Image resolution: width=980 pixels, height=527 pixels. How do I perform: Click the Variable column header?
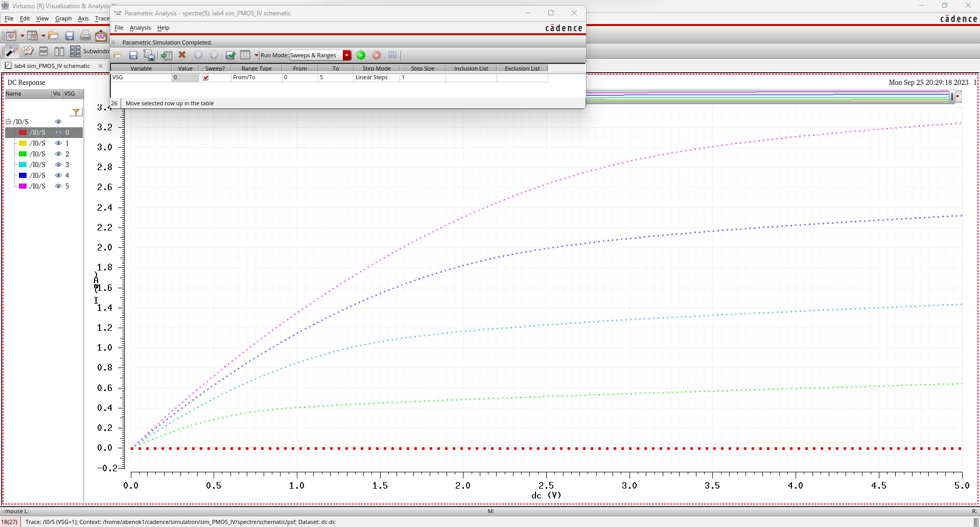tap(141, 68)
